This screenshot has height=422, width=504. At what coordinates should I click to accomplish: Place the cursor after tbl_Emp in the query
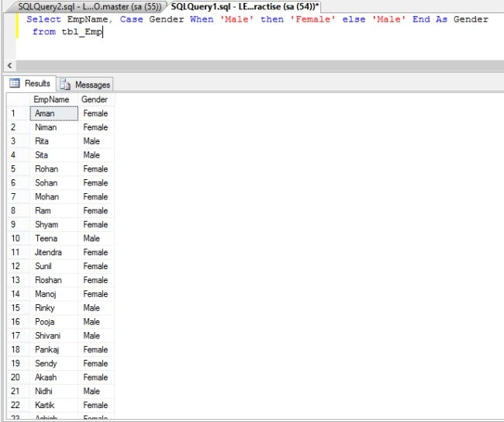pos(102,32)
